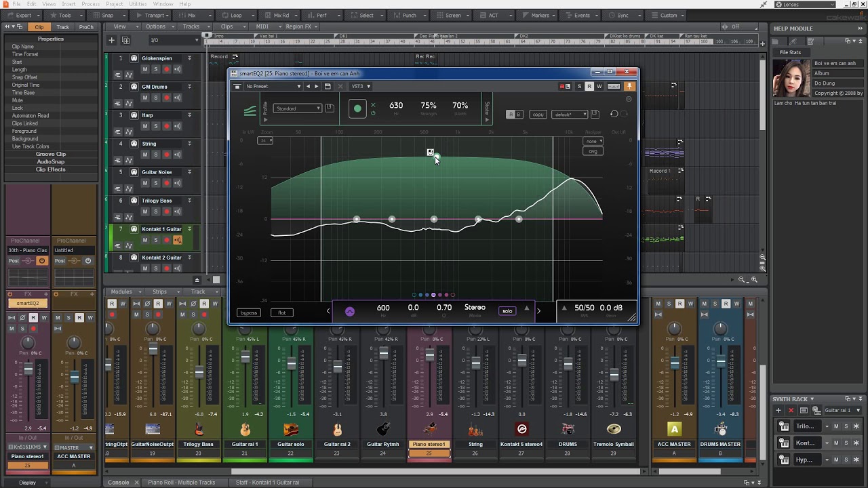Open the Lenses dropdown
The height and width of the screenshot is (488, 868).
click(809, 4)
